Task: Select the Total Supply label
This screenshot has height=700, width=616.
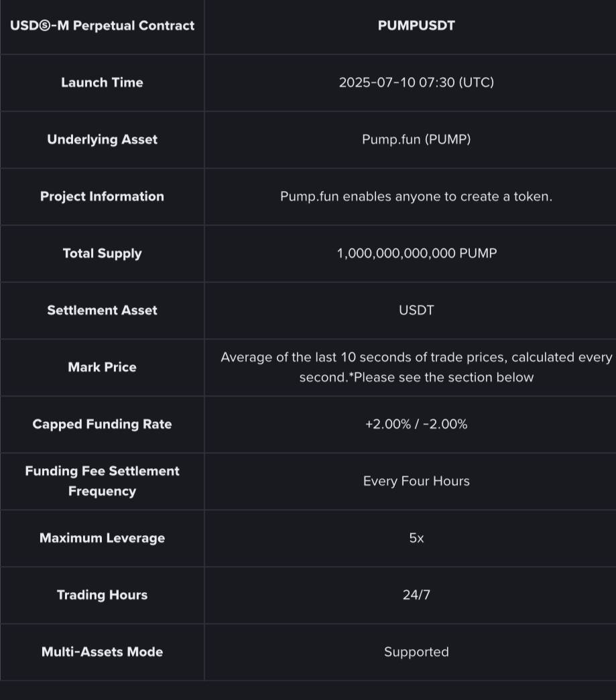Action: point(103,254)
